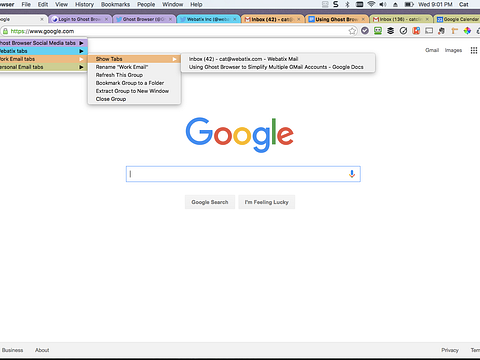Viewport: 480px width, 360px height.
Task: Open the People menu
Action: 146,4
